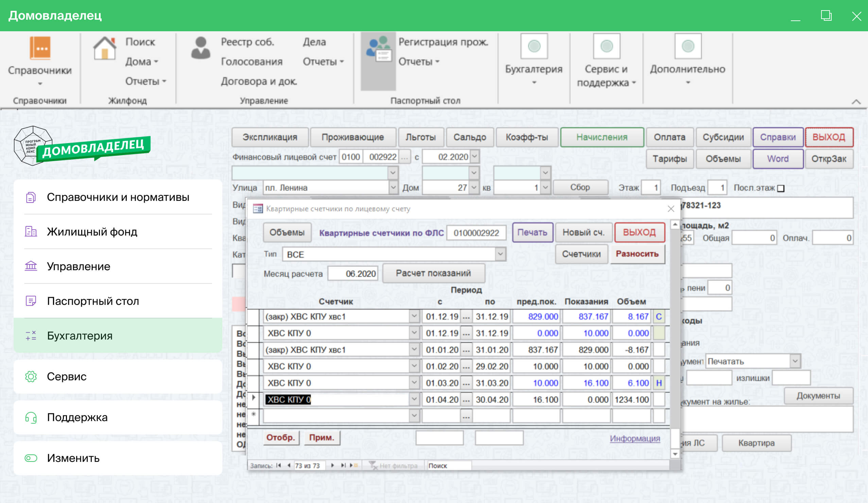The image size is (868, 503).
Task: Open the Улица пл. Ленина dropdown
Action: (393, 188)
